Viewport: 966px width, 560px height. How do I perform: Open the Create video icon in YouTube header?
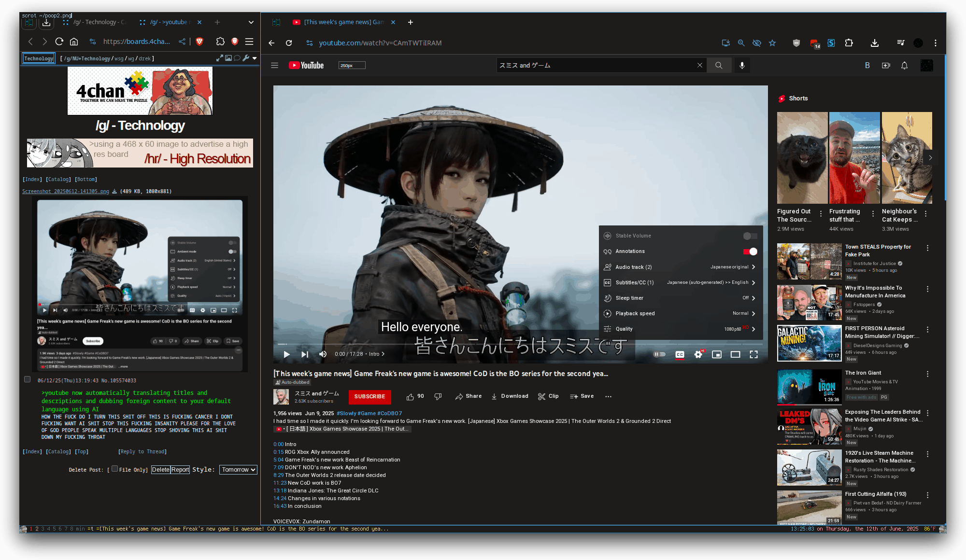coord(886,66)
